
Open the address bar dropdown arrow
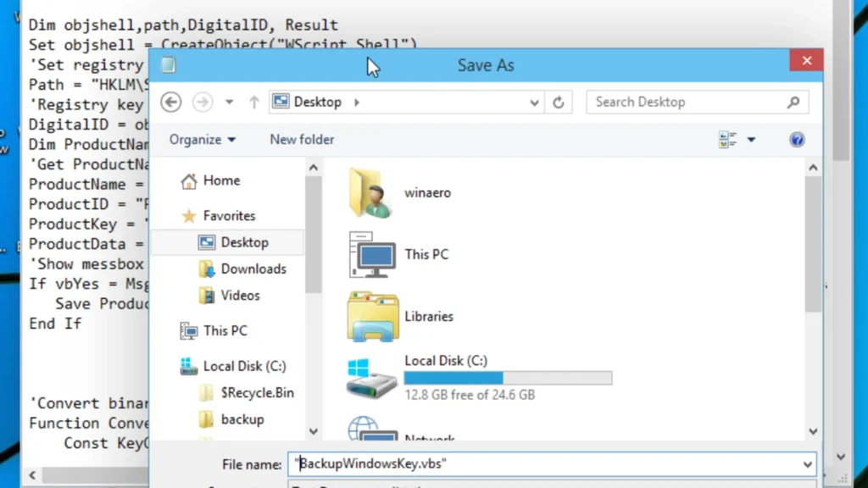click(x=534, y=102)
